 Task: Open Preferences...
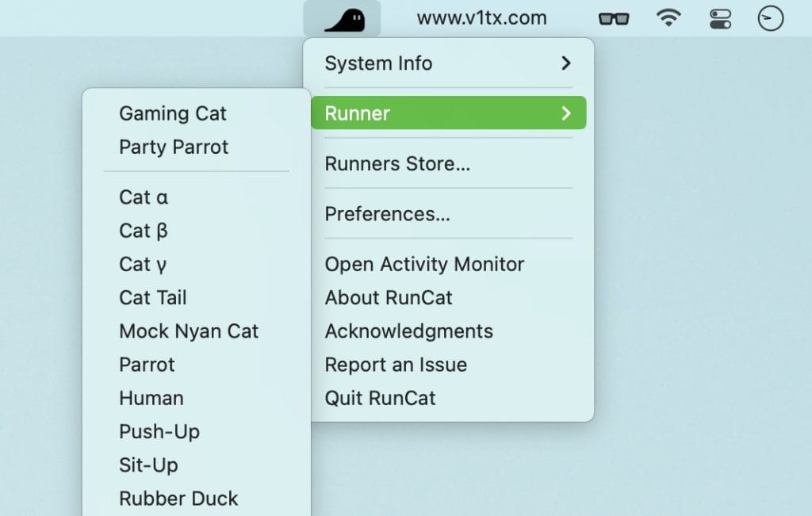[x=449, y=214]
